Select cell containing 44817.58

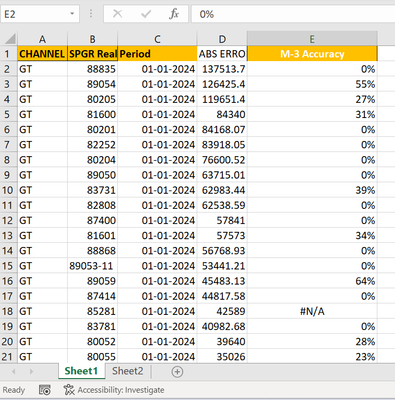click(x=222, y=296)
